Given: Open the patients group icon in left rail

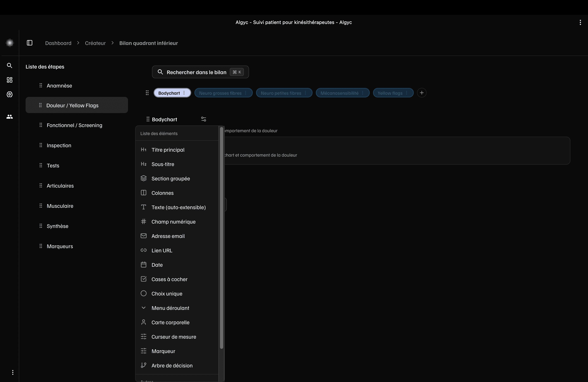Looking at the screenshot, I should click(9, 117).
